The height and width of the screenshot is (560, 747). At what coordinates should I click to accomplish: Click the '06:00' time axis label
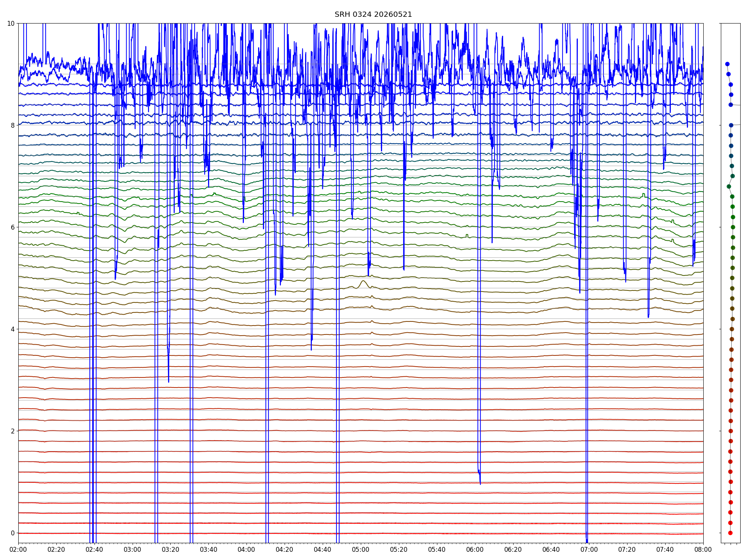(475, 550)
